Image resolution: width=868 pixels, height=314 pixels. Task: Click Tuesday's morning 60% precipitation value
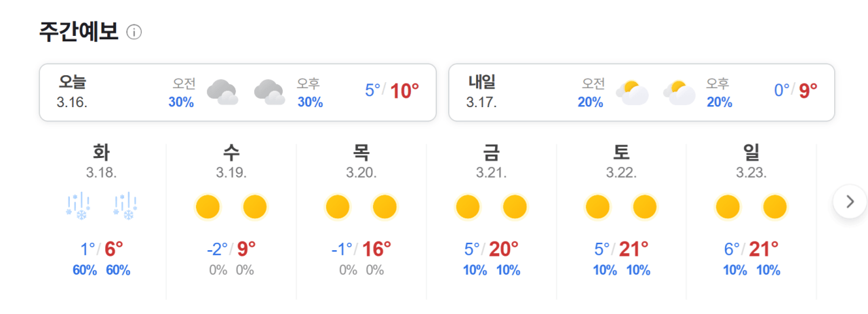[x=85, y=271]
